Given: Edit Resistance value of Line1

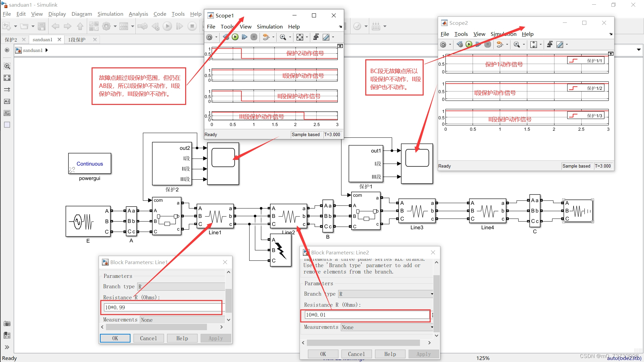Looking at the screenshot, I should click(161, 307).
